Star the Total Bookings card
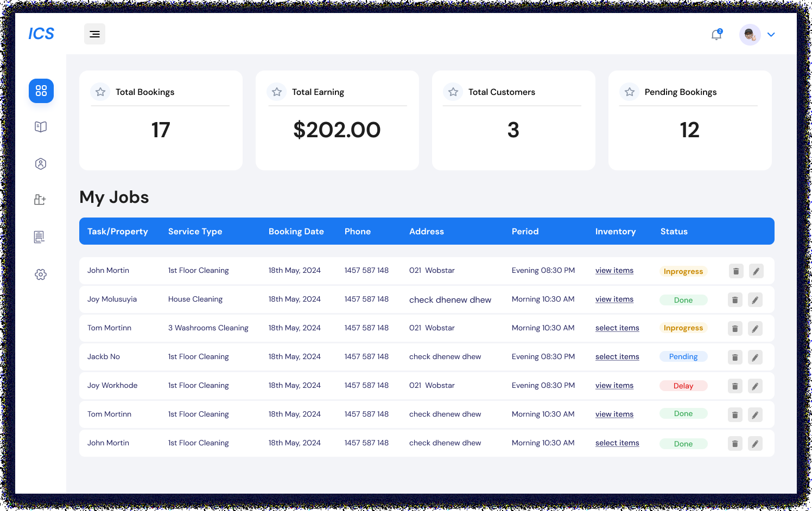Image resolution: width=812 pixels, height=511 pixels. coord(100,92)
